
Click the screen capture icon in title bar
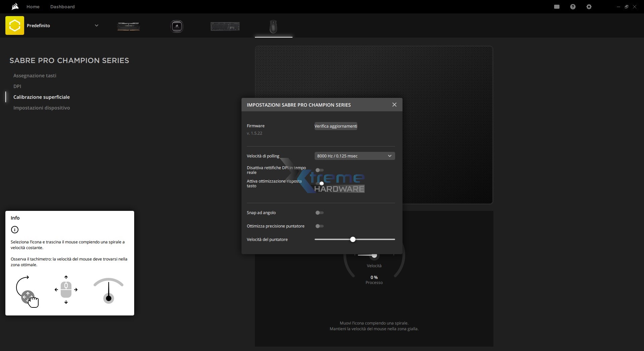[x=557, y=6]
